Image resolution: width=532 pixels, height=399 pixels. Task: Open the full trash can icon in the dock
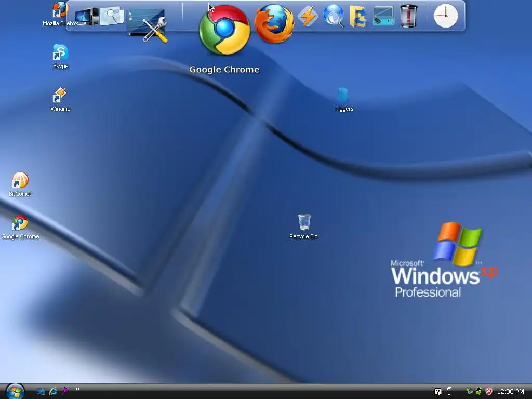408,16
